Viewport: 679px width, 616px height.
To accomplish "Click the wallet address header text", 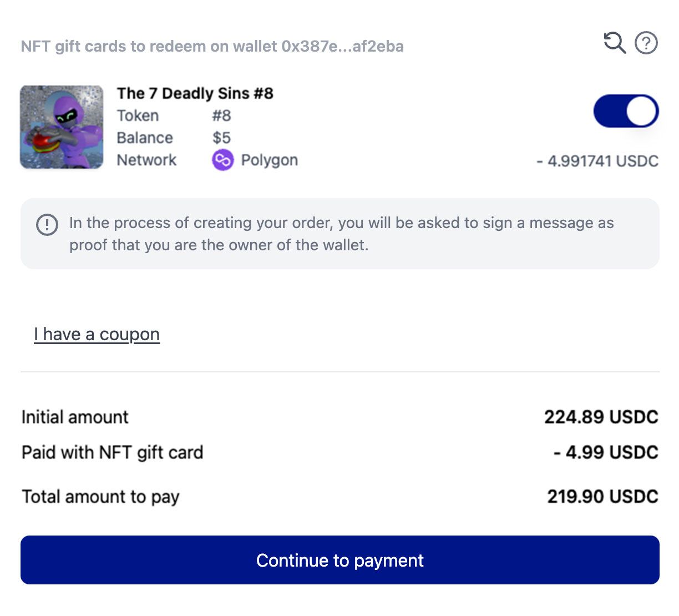I will tap(212, 46).
